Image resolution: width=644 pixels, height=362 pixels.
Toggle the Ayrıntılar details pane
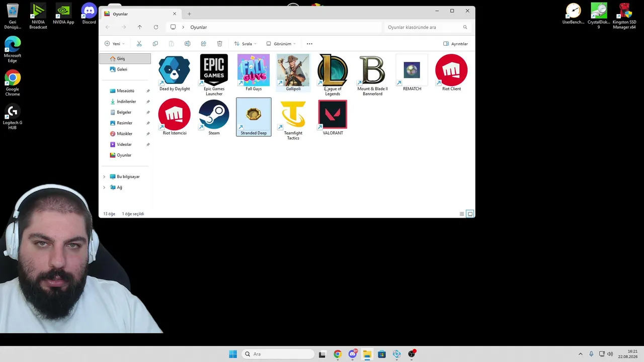pyautogui.click(x=455, y=44)
